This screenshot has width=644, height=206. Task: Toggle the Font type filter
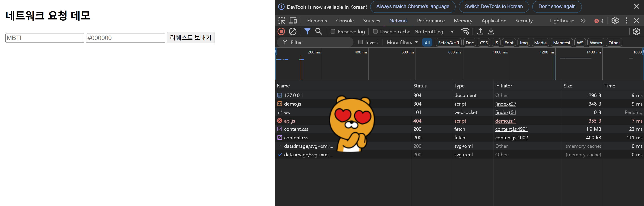point(509,42)
